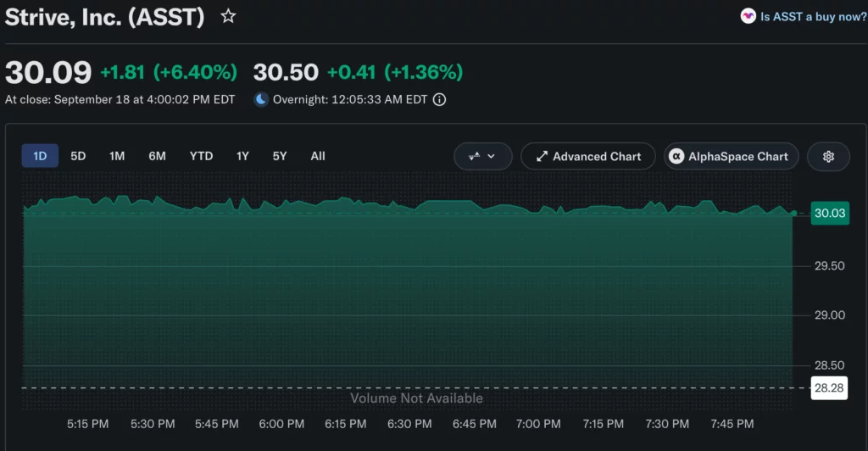Click the overnight moon icon
868x451 pixels.
point(261,99)
